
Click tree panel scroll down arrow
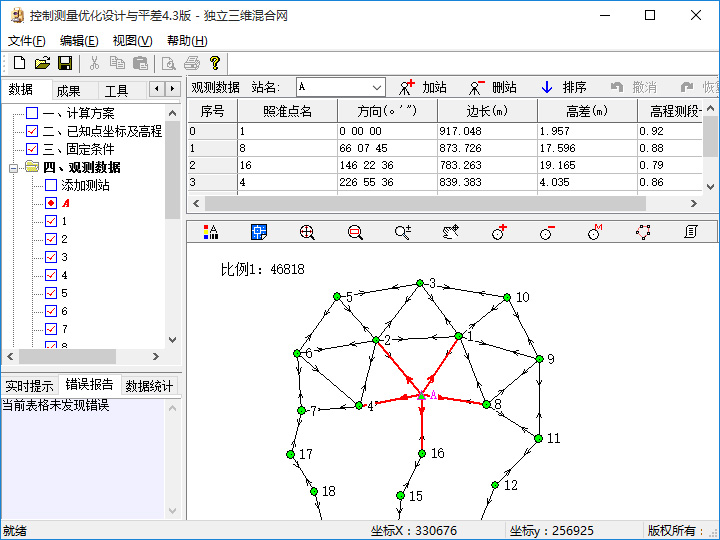(x=173, y=340)
